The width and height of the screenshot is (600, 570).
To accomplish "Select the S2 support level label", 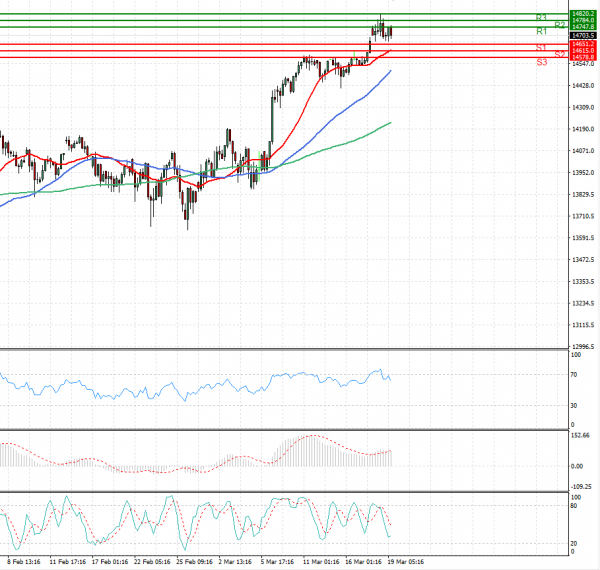I will pyautogui.click(x=559, y=54).
